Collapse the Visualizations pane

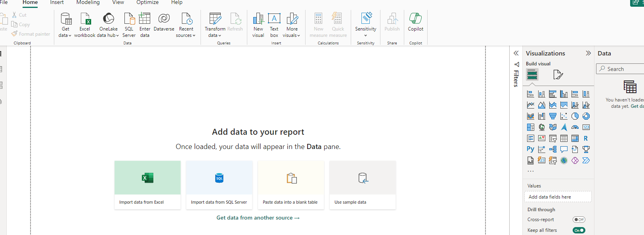click(588, 53)
